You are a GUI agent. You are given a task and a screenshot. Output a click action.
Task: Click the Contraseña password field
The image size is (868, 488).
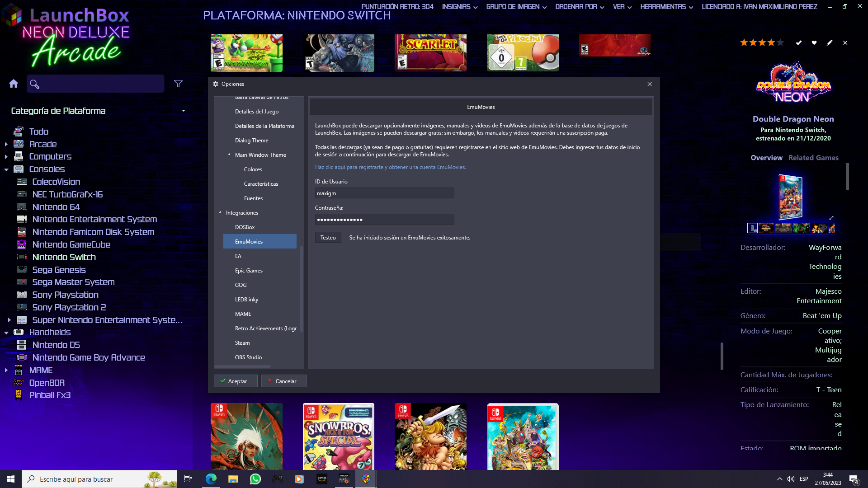coord(385,220)
